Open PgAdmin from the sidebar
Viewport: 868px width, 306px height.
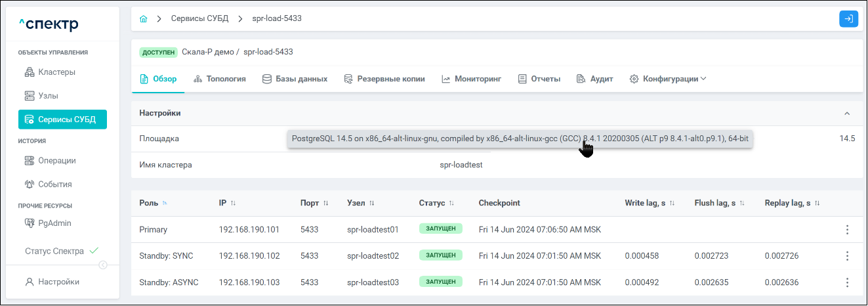pyautogui.click(x=54, y=223)
